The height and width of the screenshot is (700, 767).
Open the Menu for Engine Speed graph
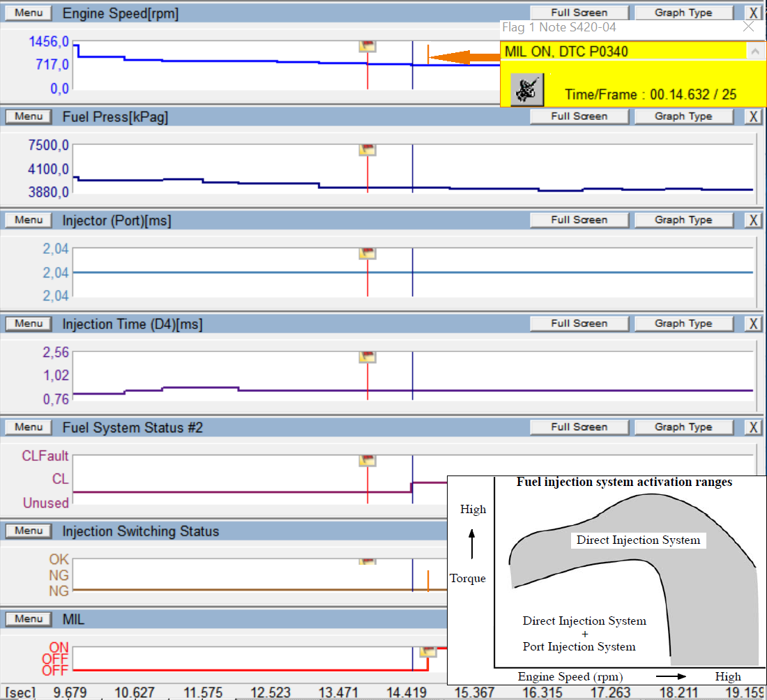tap(29, 13)
